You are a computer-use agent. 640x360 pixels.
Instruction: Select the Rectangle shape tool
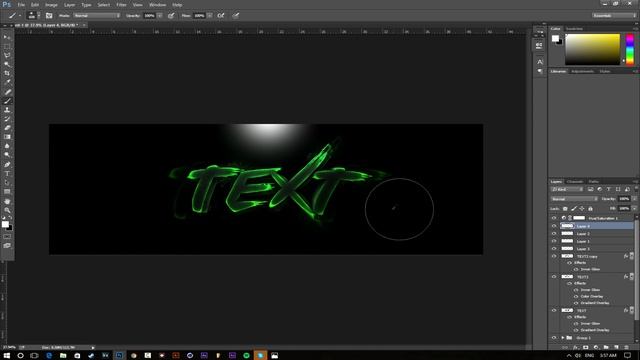7,191
